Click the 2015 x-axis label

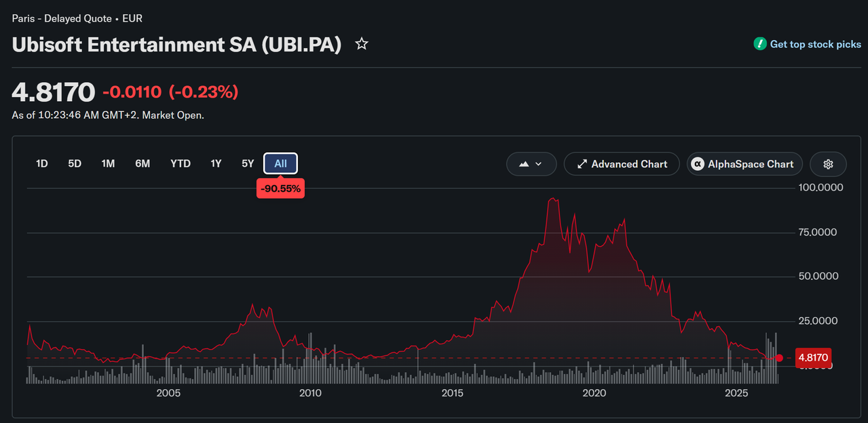click(452, 393)
